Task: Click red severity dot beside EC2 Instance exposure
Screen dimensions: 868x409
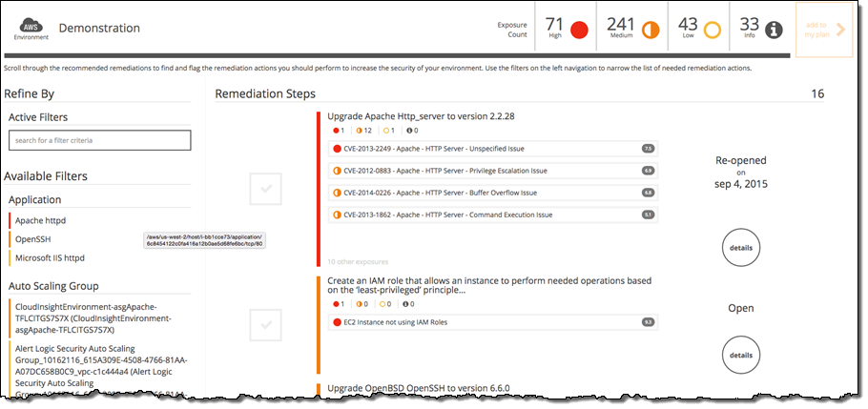Action: tap(338, 322)
